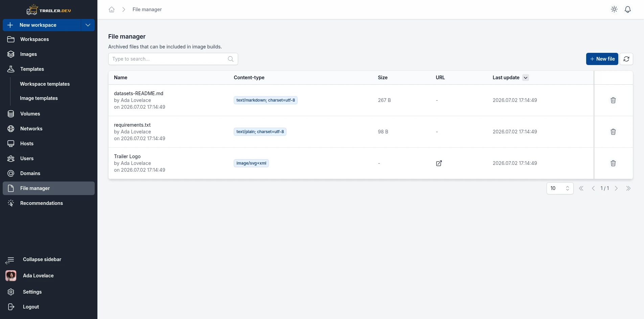Open the Ada Lovelace profile link
Image resolution: width=644 pixels, height=319 pixels.
pyautogui.click(x=38, y=276)
